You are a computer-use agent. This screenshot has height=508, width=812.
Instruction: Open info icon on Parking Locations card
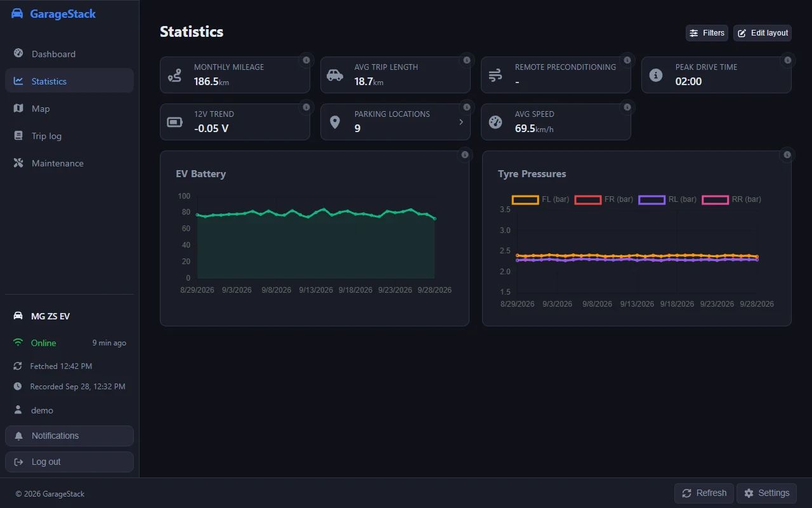(x=467, y=107)
